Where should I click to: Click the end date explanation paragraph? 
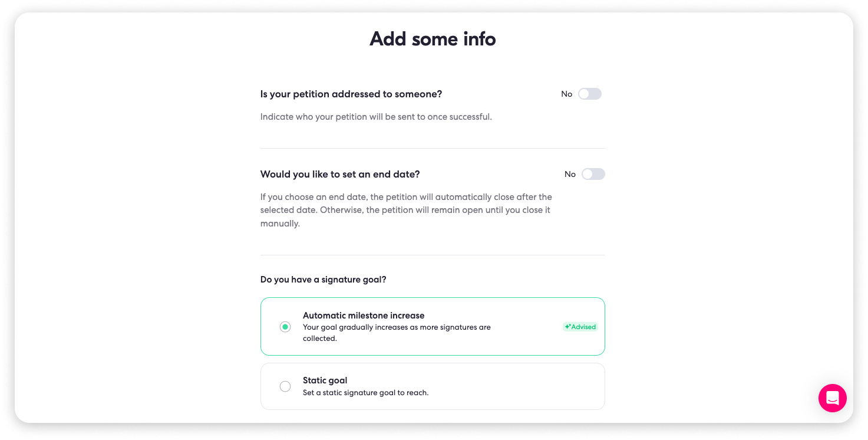[406, 210]
